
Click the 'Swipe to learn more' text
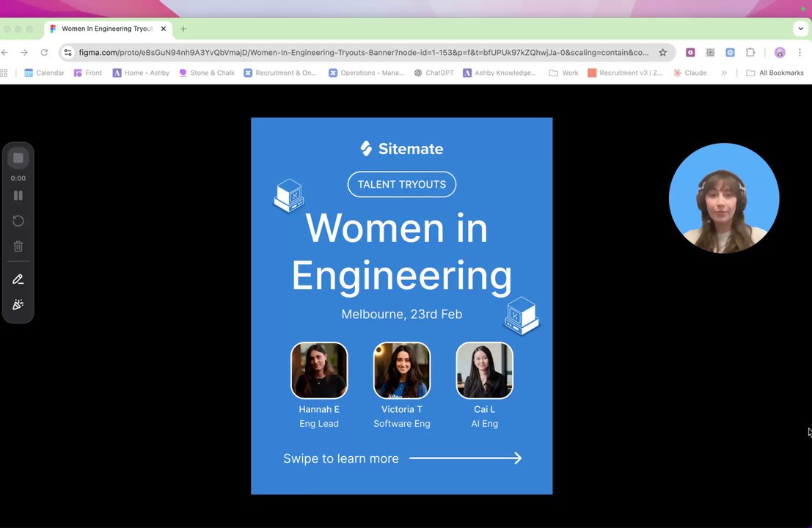pyautogui.click(x=341, y=458)
